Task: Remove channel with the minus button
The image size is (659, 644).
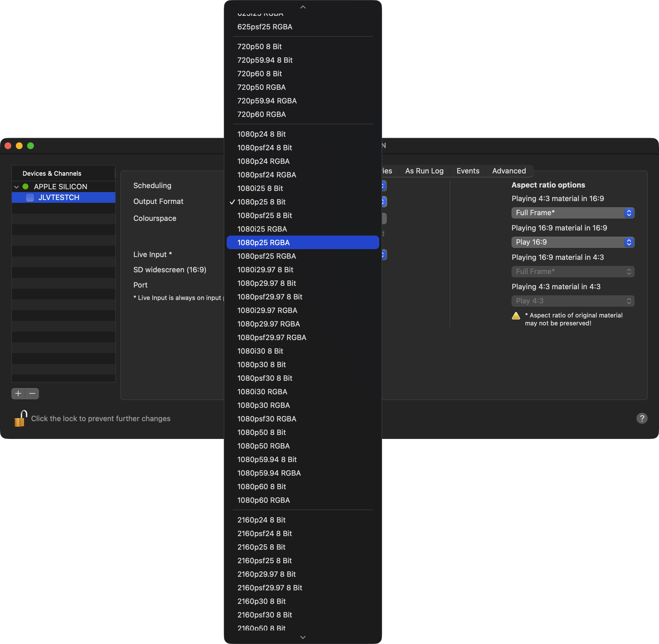Action: [32, 393]
